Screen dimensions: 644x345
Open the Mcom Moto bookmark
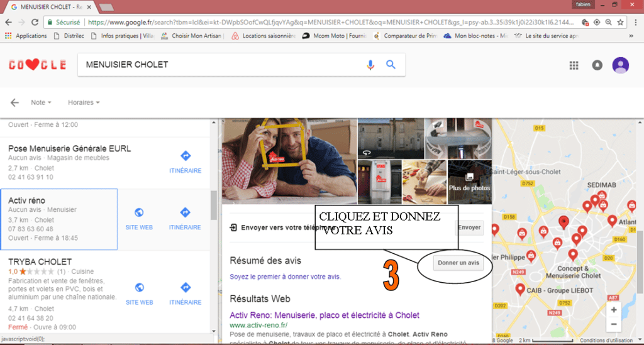coord(335,36)
